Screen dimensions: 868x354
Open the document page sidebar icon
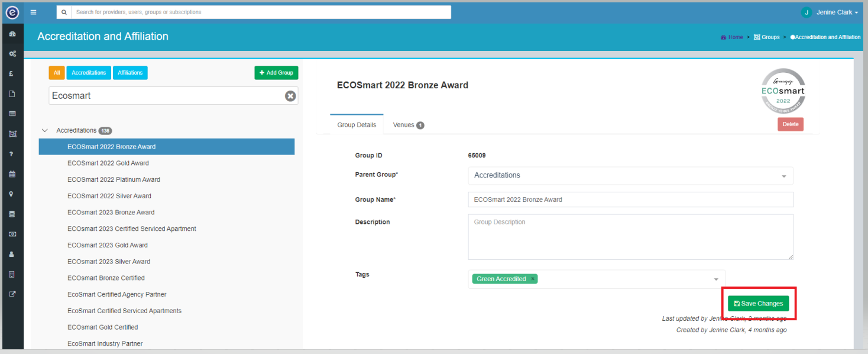(12, 94)
